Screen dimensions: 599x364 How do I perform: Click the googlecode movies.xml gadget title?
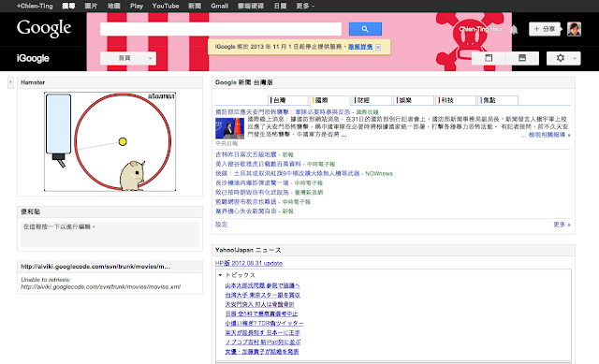click(95, 267)
